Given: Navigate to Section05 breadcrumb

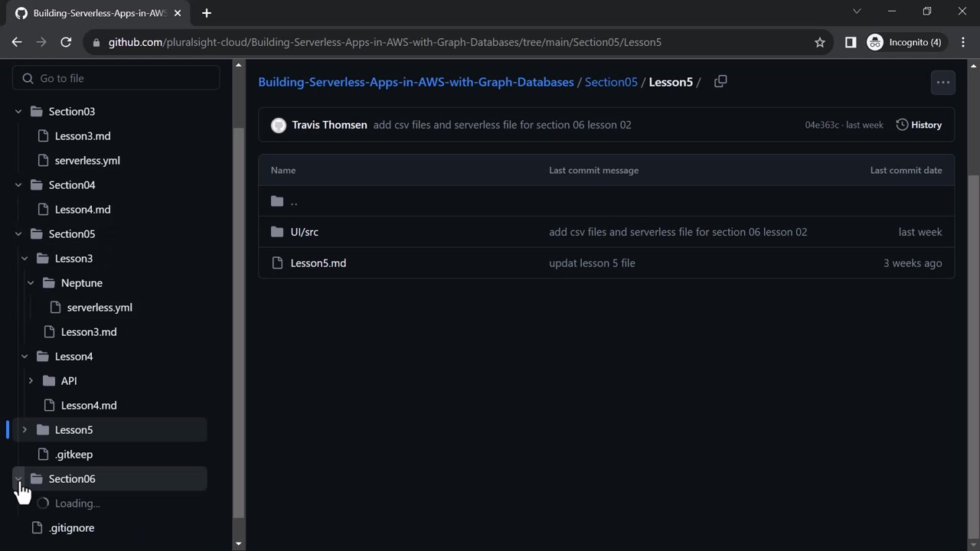Looking at the screenshot, I should tap(611, 82).
